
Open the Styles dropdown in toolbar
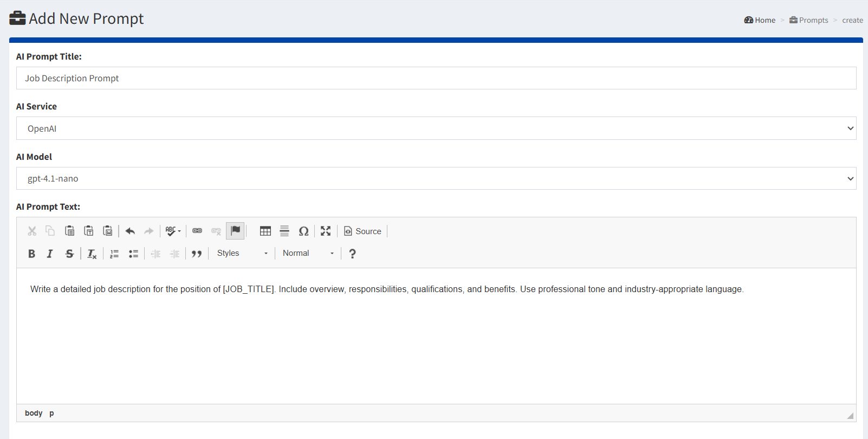(242, 253)
